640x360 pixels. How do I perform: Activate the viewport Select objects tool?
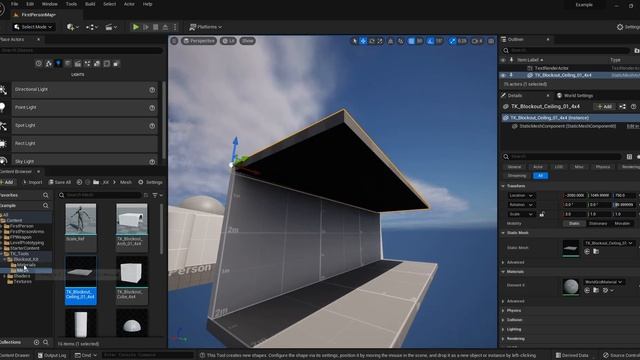tap(354, 41)
